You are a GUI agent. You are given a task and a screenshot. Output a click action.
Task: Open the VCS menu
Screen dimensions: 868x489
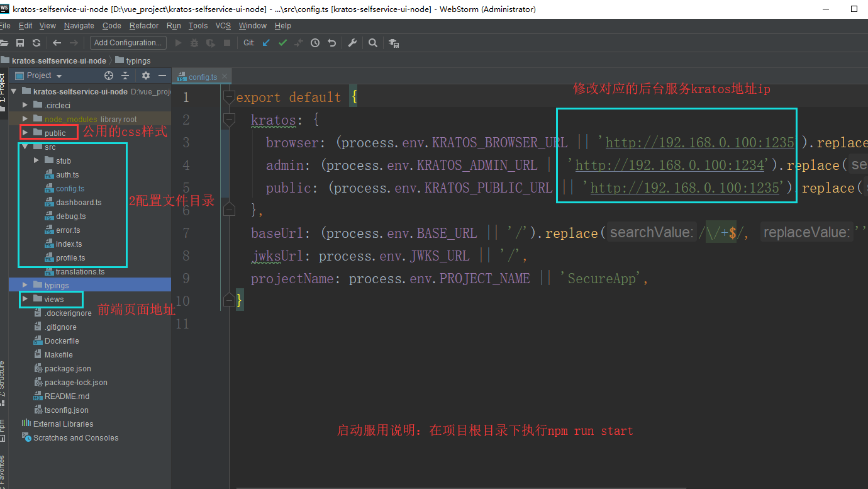[x=223, y=26]
